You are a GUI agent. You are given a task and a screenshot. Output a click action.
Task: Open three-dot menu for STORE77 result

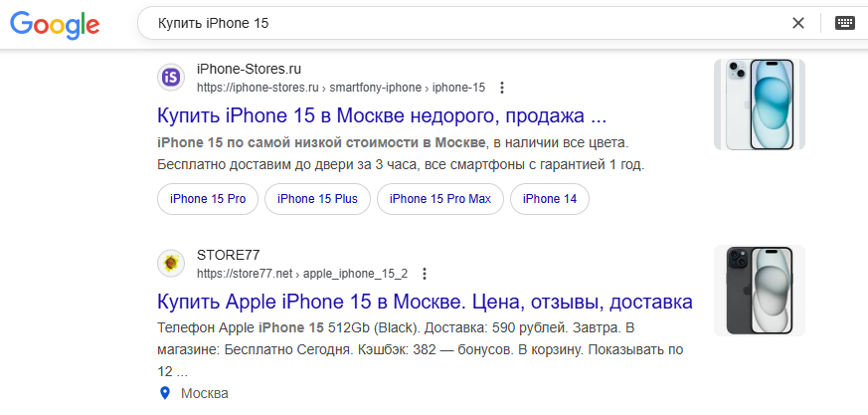coord(424,273)
